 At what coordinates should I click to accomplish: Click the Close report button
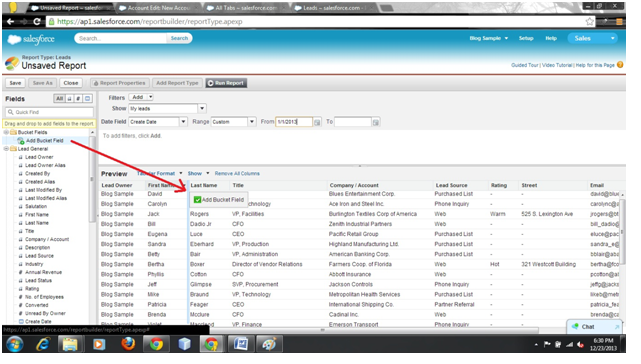71,83
